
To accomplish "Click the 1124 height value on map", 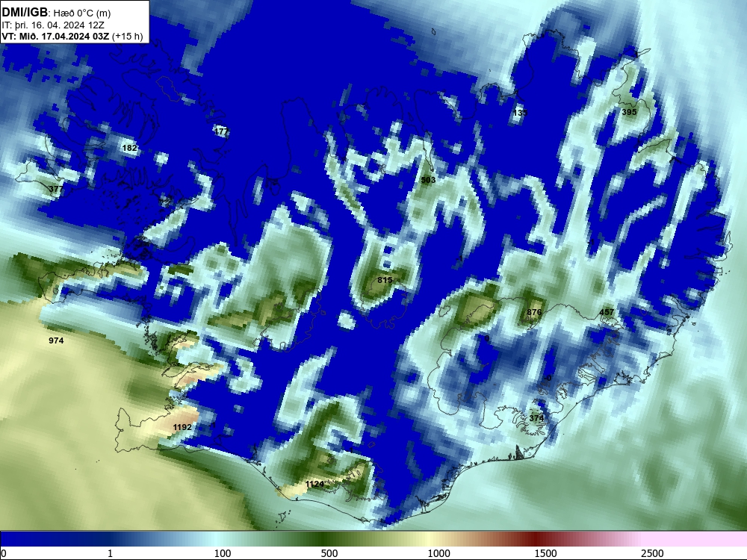I will coord(314,484).
